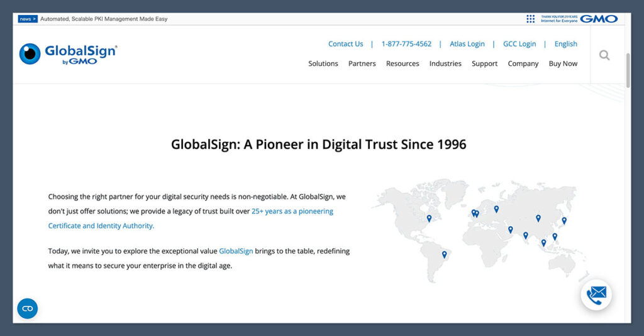The image size is (644, 336).
Task: Click the GMO group grid icon
Action: tap(531, 19)
